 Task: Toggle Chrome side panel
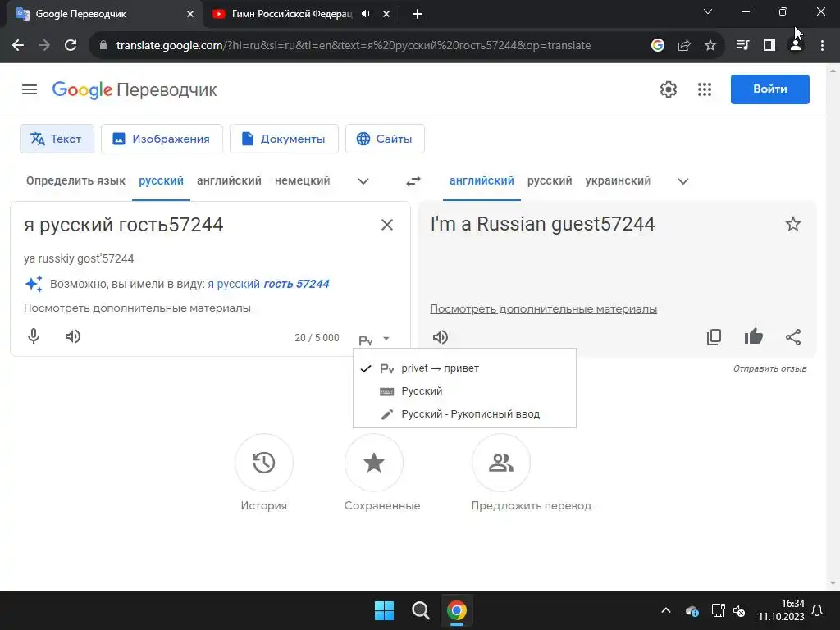point(769,46)
